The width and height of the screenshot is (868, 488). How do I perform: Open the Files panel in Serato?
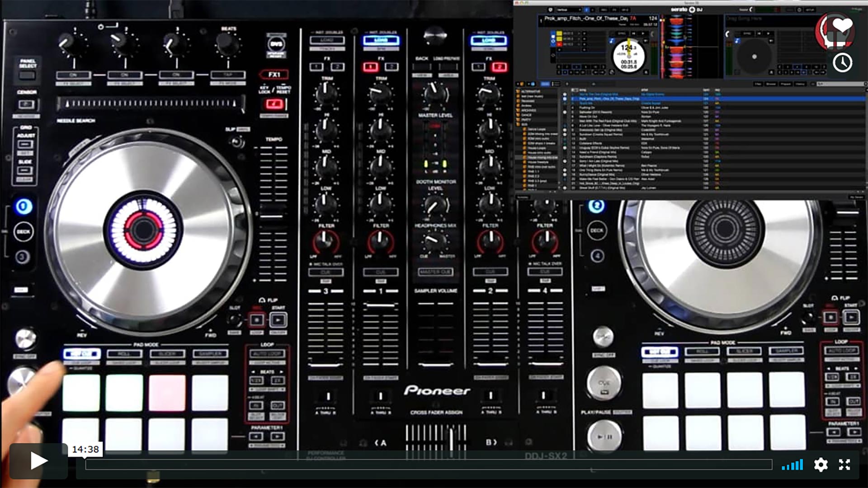758,84
